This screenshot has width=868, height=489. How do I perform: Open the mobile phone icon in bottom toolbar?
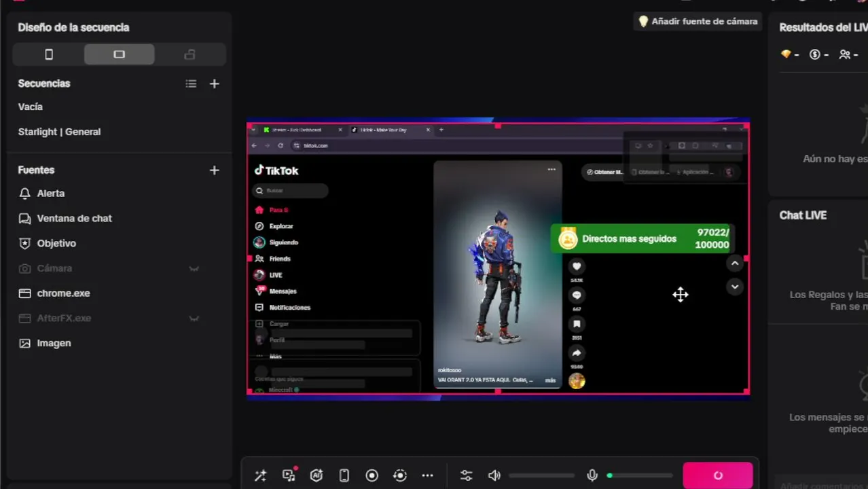(344, 476)
